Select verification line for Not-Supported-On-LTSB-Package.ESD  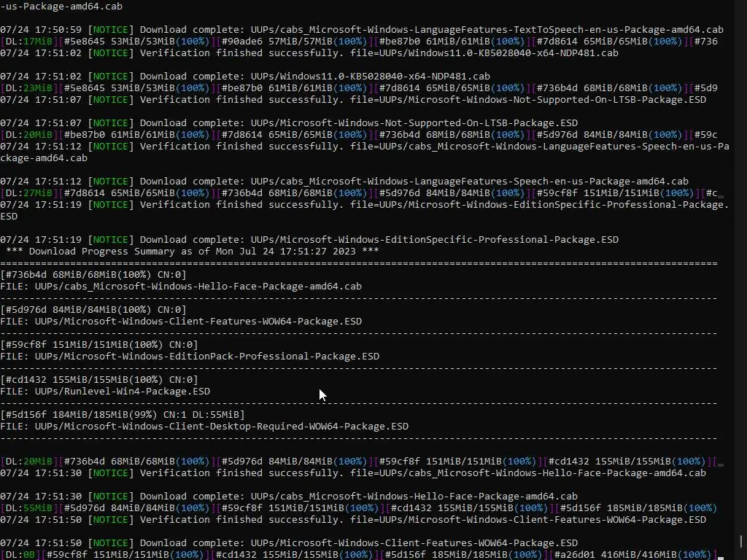353,99
